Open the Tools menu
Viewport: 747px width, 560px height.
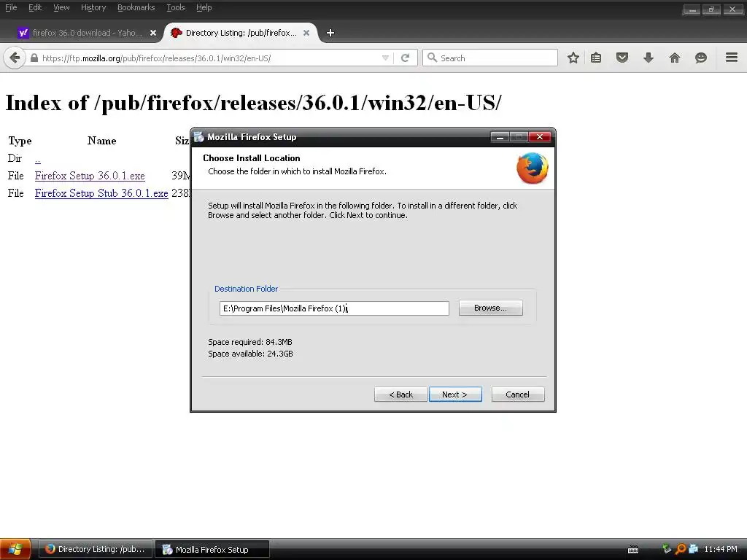point(176,7)
